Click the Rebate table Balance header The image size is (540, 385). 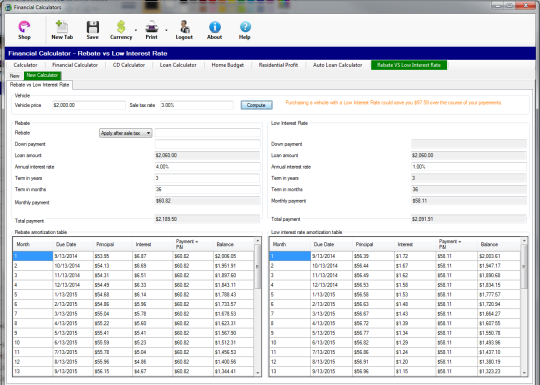(233, 244)
